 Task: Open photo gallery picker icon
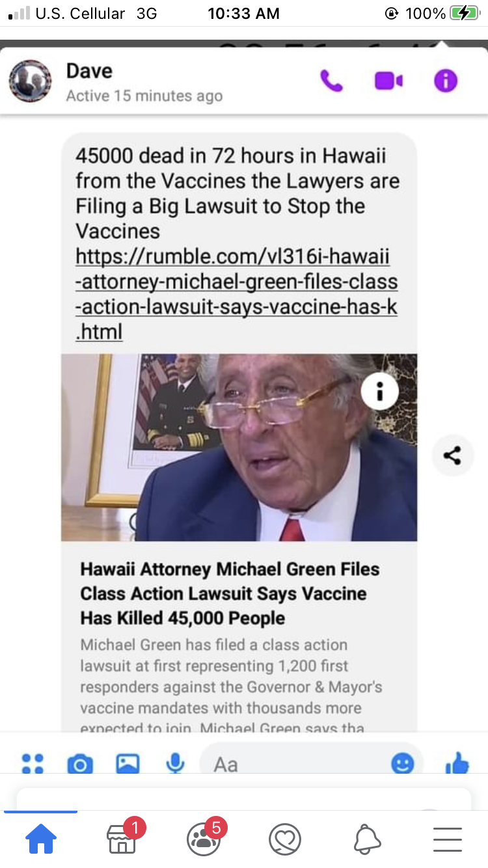[128, 763]
